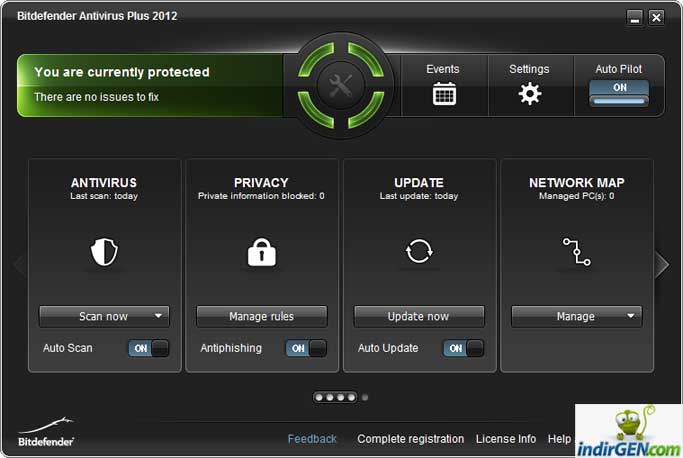Turn off the Auto Pilot switch
Viewport: 683px width, 458px height.
click(619, 93)
